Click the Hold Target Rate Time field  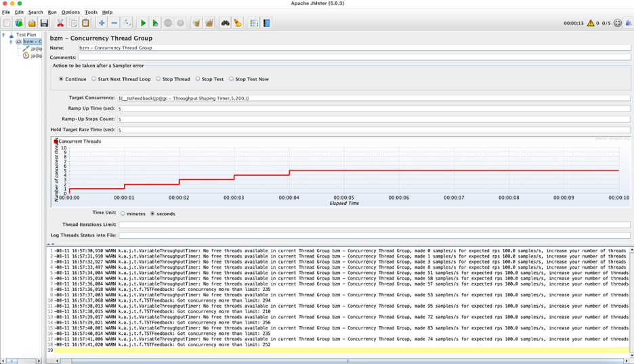[374, 130]
